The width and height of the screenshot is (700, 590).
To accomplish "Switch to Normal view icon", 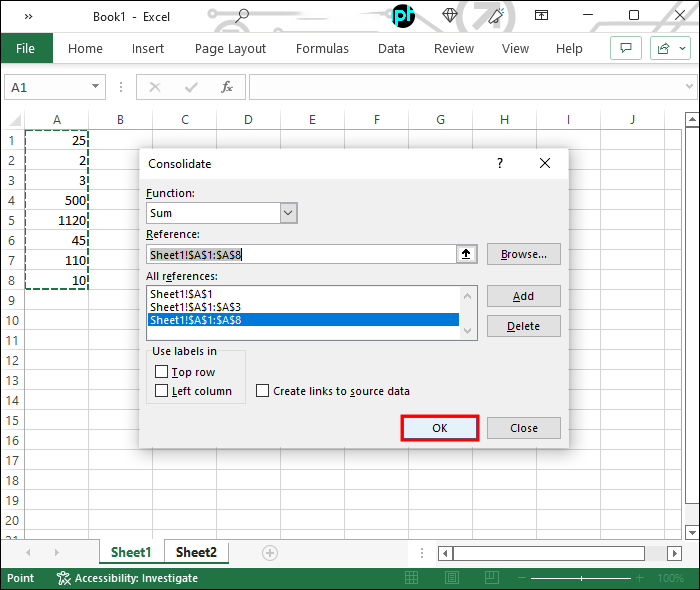I will click(411, 578).
